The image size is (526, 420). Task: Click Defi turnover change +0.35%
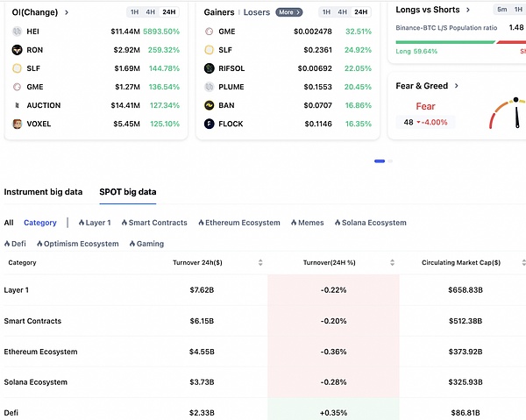(333, 413)
